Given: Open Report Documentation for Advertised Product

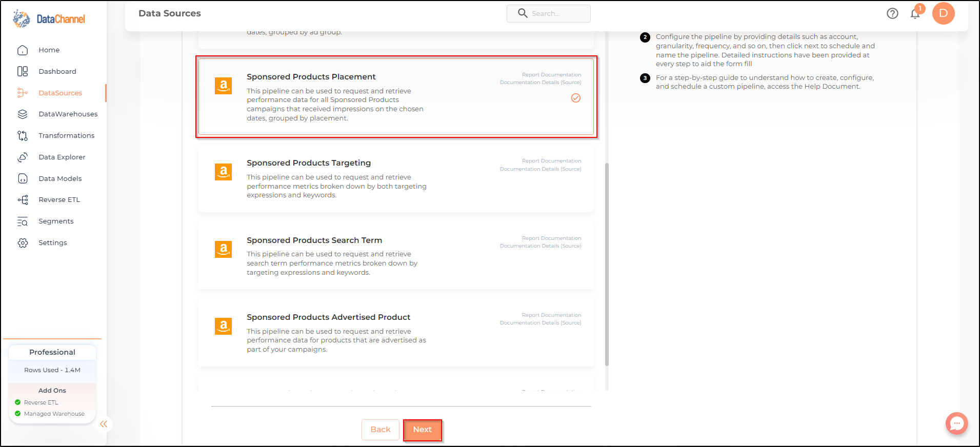Looking at the screenshot, I should point(552,315).
